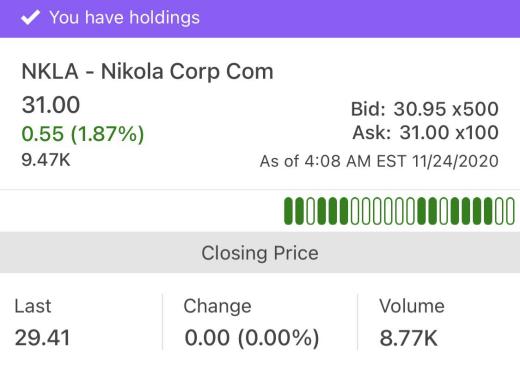Select the 9.47K volume figure
520x368 pixels.
pos(46,160)
